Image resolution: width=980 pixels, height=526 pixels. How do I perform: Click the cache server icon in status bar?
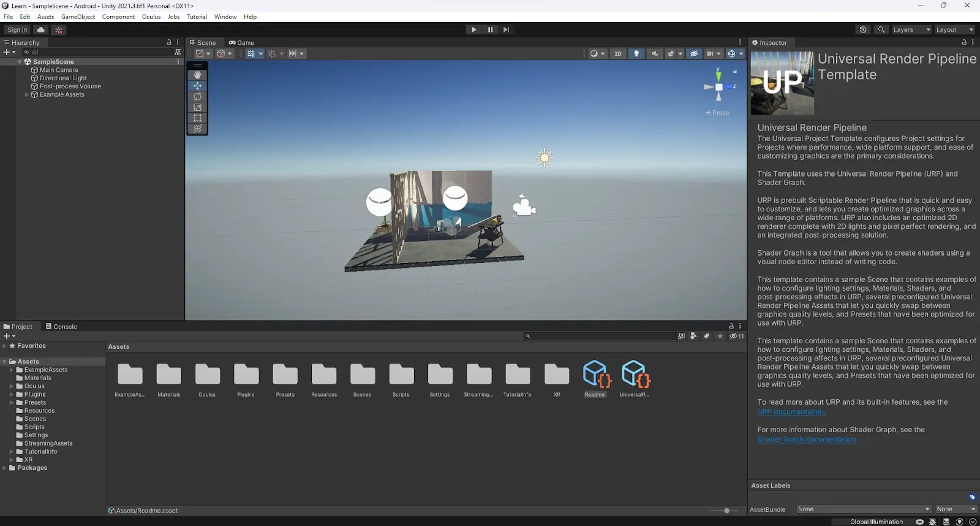(946, 522)
